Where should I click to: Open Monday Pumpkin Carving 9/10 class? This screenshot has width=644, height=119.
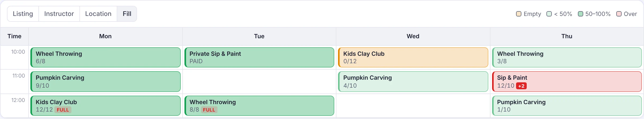pos(106,82)
